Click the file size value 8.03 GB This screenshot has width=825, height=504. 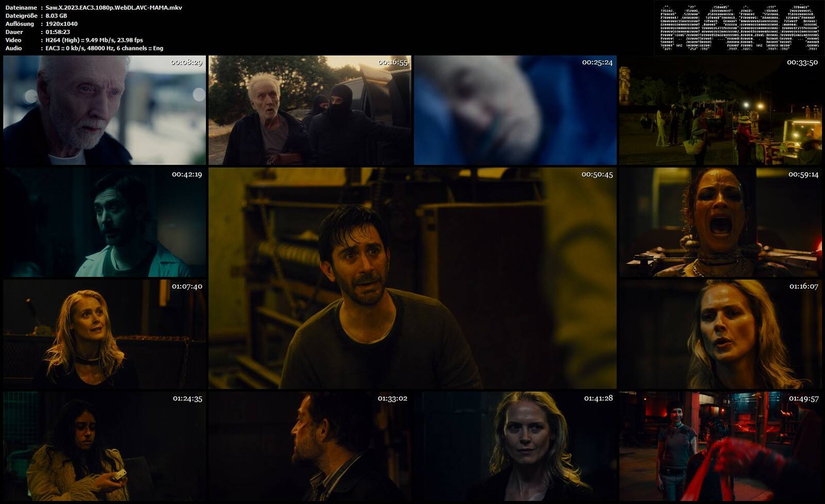click(x=56, y=16)
